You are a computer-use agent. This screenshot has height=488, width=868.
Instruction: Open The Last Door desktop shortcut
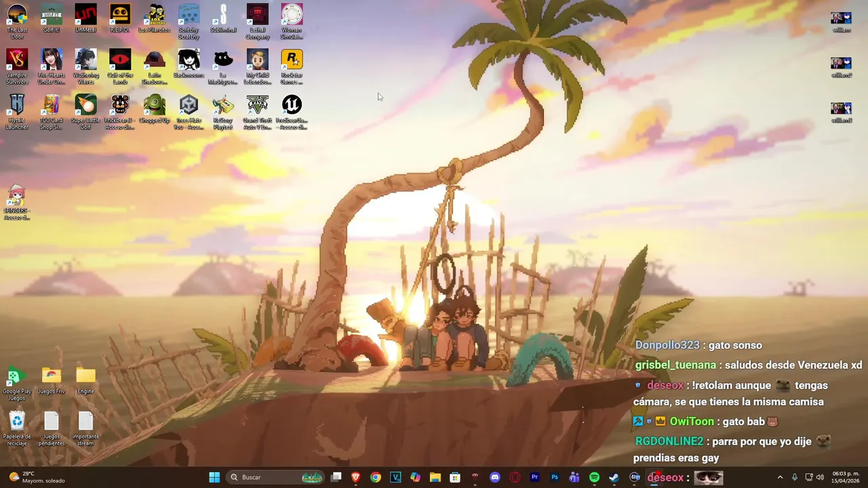(17, 22)
